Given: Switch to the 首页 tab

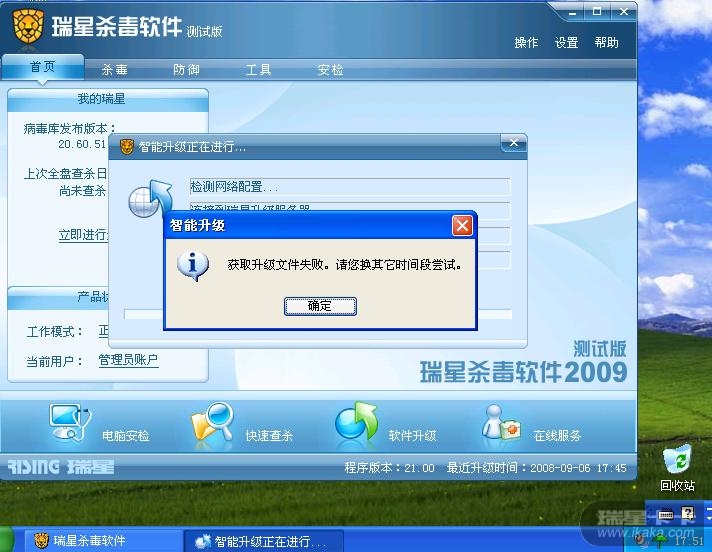Looking at the screenshot, I should pyautogui.click(x=43, y=67).
